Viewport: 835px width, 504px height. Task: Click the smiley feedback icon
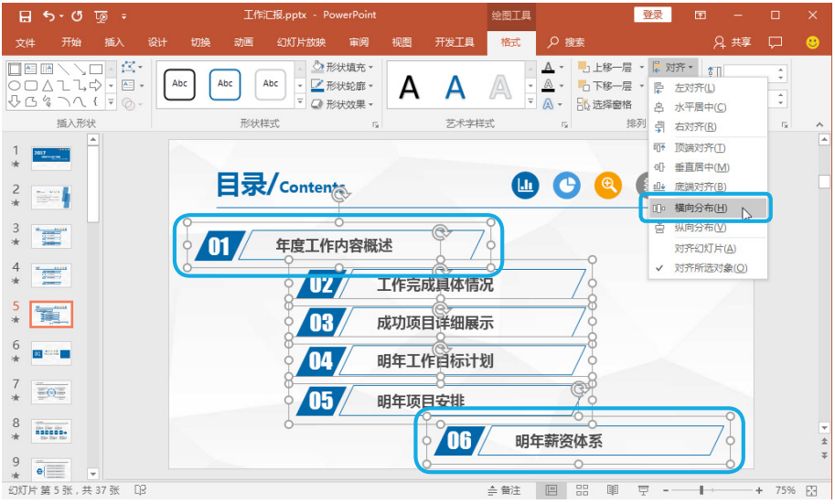point(813,42)
